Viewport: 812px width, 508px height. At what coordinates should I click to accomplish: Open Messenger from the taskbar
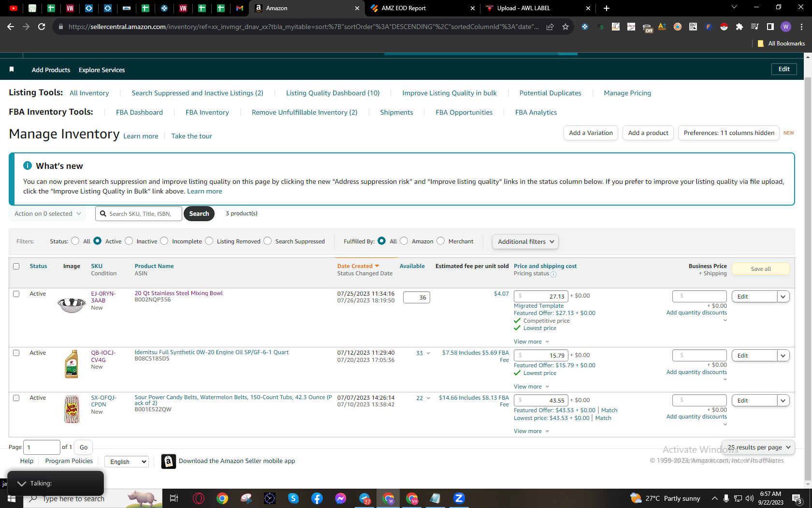coord(341,498)
